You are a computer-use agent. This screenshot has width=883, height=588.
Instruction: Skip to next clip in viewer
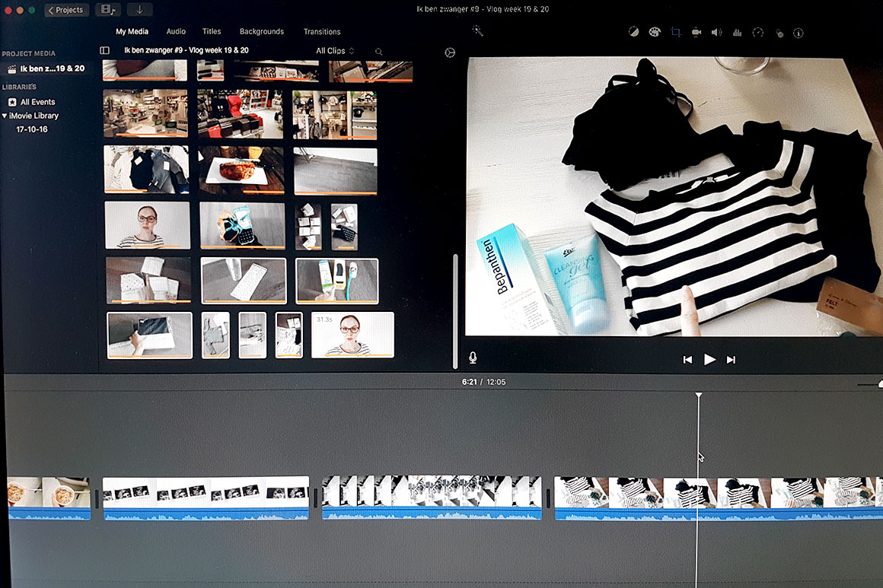click(731, 360)
